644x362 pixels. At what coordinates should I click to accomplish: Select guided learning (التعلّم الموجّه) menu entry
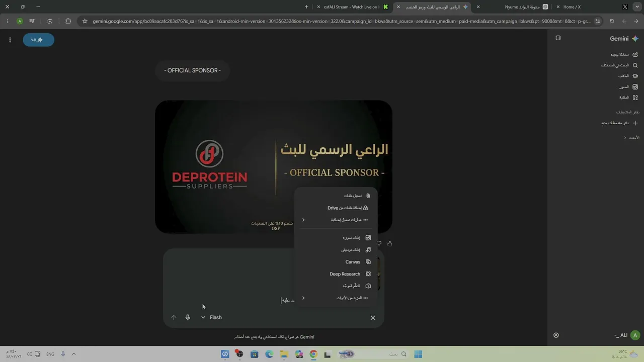tap(336, 286)
